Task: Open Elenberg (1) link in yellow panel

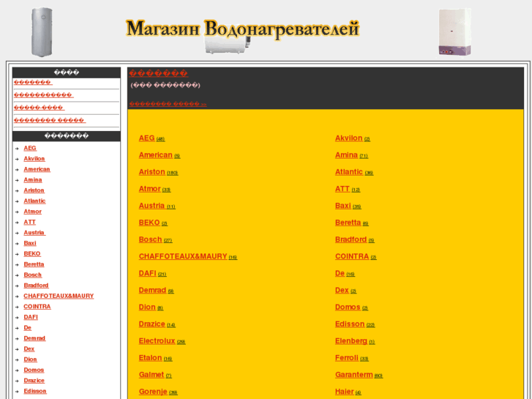Action: coord(355,341)
